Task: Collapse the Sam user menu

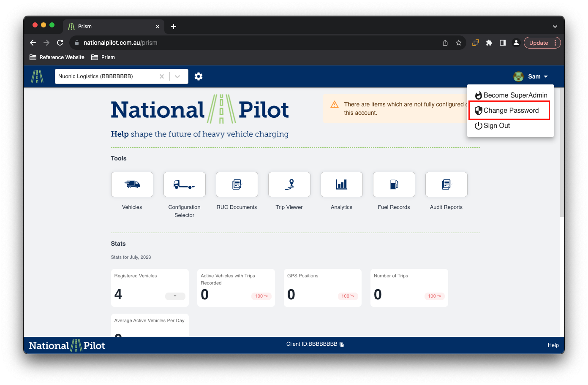Action: [x=534, y=76]
